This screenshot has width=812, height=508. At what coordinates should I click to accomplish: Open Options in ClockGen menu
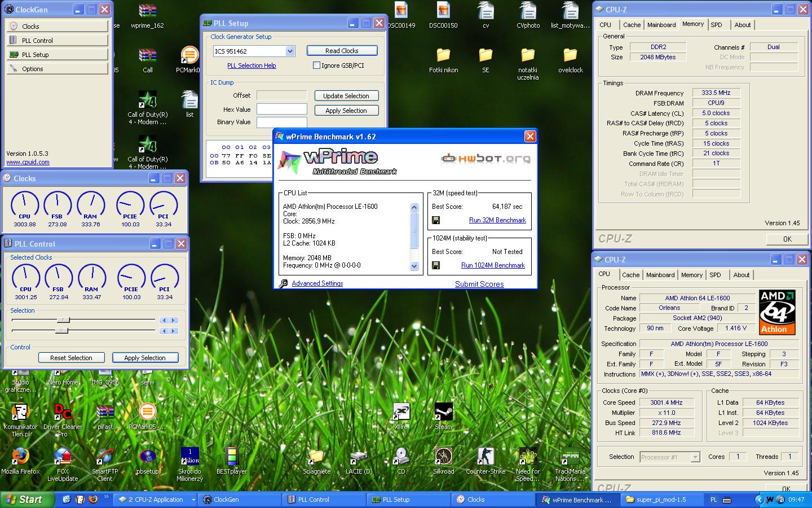pos(58,69)
